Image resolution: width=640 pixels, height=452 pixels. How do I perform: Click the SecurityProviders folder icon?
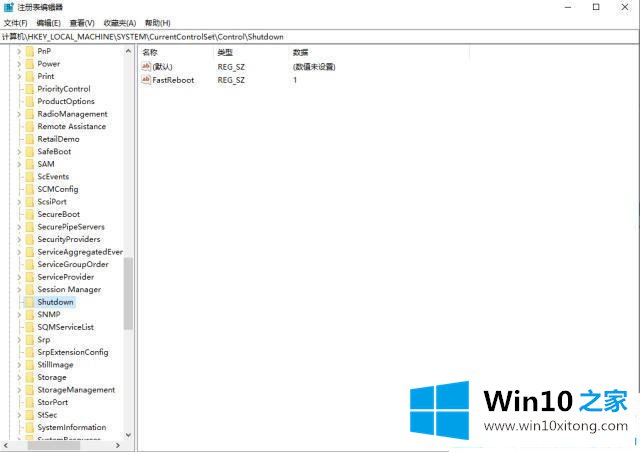(x=29, y=239)
